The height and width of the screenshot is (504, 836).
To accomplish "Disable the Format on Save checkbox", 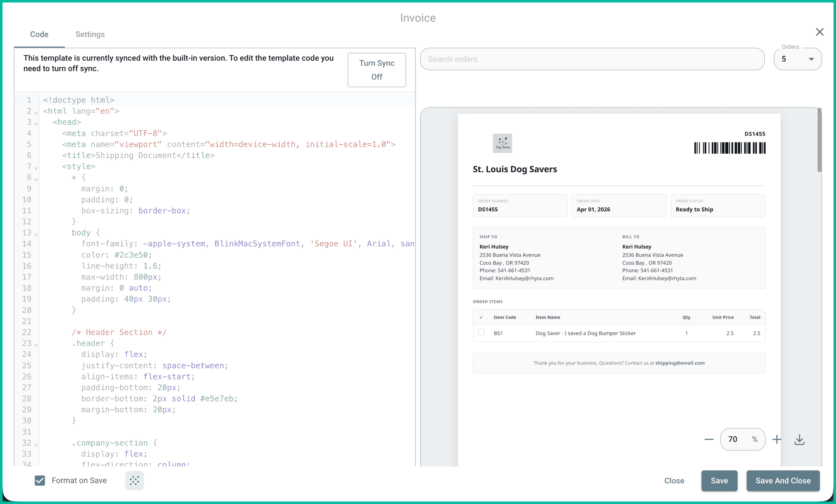I will [x=39, y=480].
